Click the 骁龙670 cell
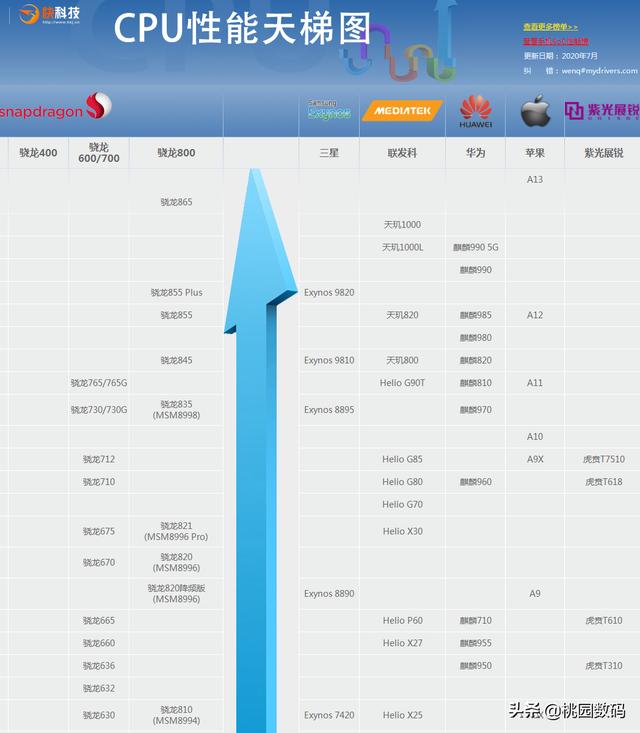The image size is (640, 733). 99,563
